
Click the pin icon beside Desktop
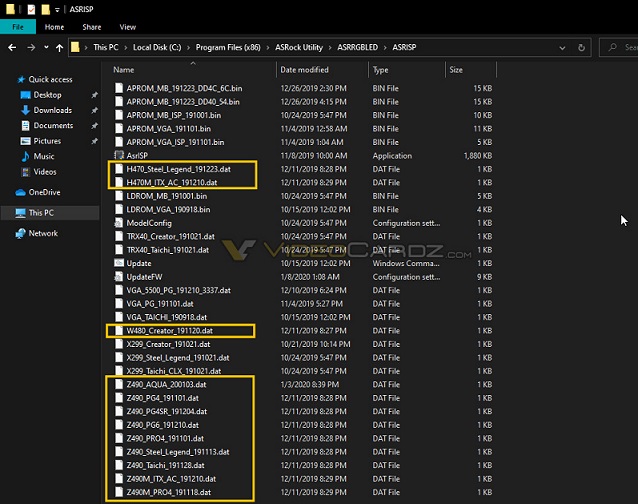(x=94, y=95)
